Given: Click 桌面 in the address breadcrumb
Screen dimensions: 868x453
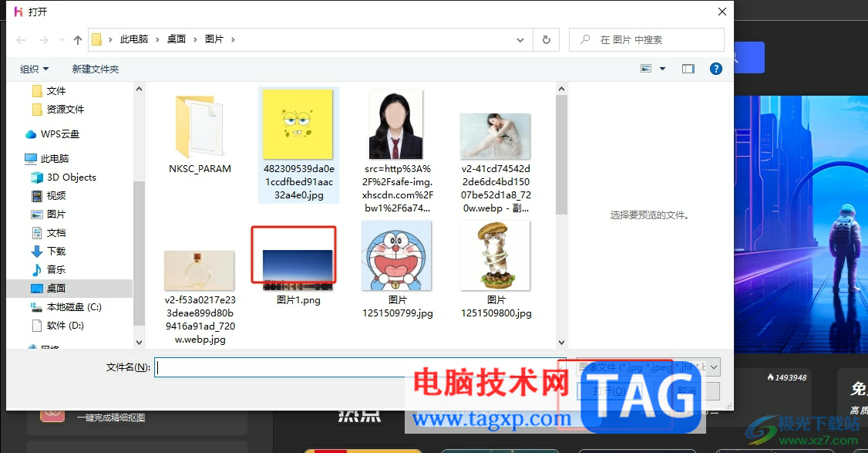Looking at the screenshot, I should click(177, 39).
